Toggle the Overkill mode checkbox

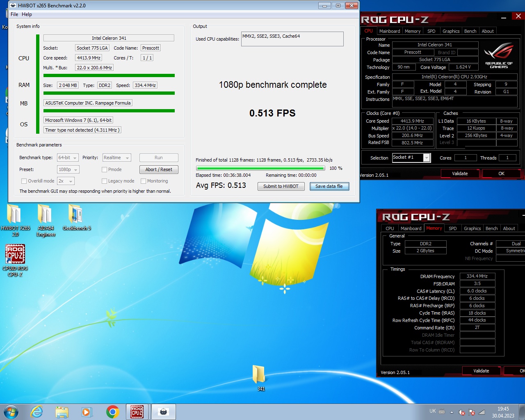pyautogui.click(x=24, y=181)
